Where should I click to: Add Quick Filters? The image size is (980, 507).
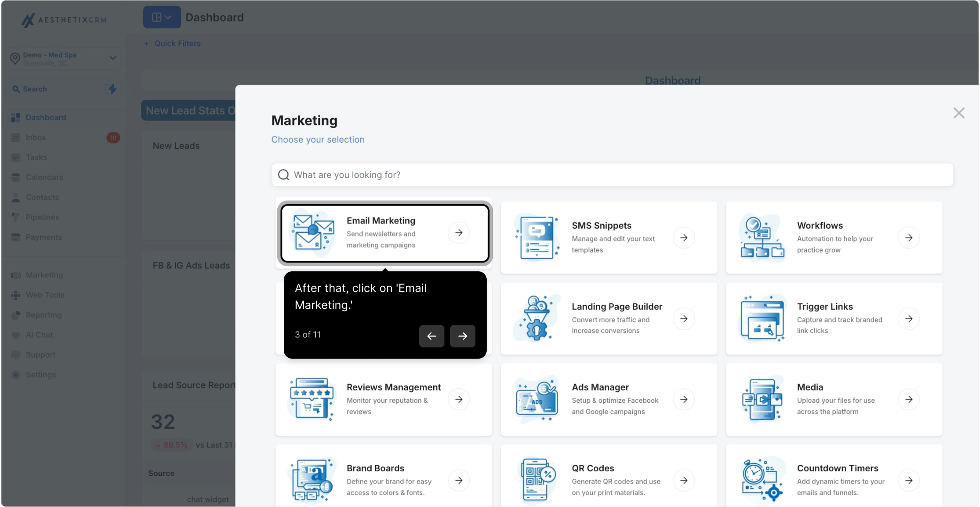172,44
